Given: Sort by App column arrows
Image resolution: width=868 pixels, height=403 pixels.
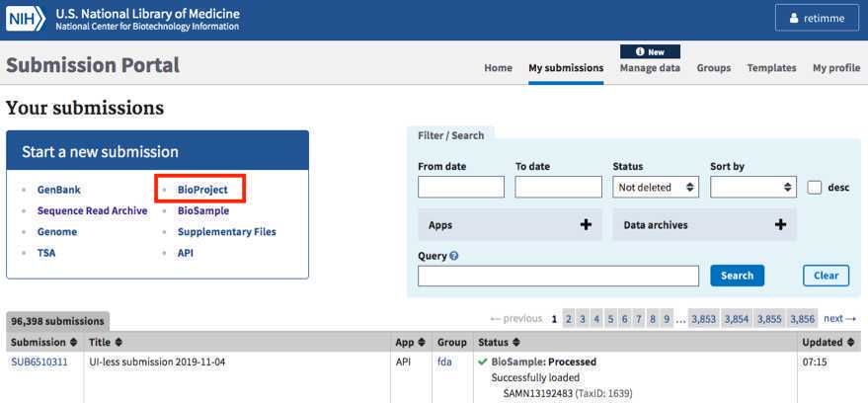Looking at the screenshot, I should (x=422, y=343).
